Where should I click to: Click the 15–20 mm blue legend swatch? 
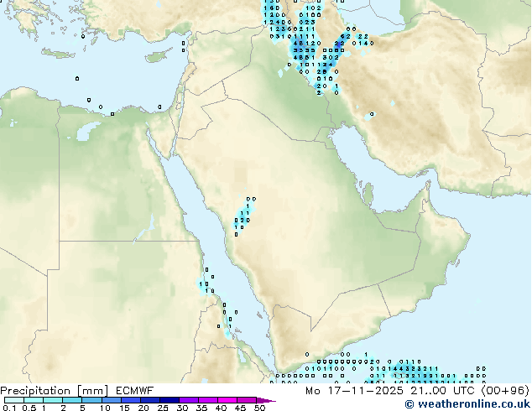click(131, 400)
